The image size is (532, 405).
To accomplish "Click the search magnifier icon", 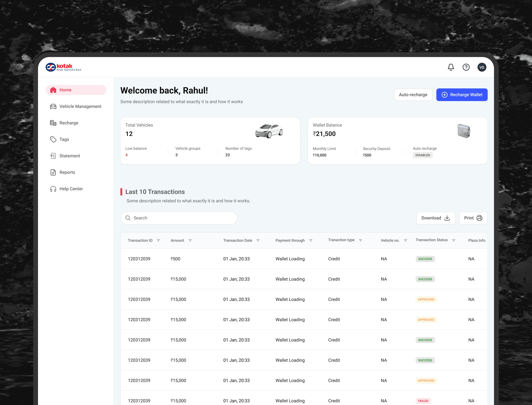I will (x=128, y=218).
